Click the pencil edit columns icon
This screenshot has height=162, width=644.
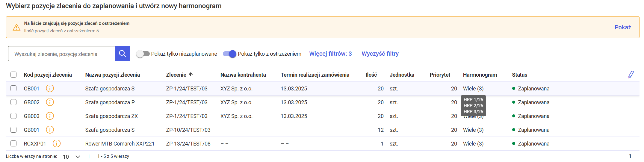631,75
